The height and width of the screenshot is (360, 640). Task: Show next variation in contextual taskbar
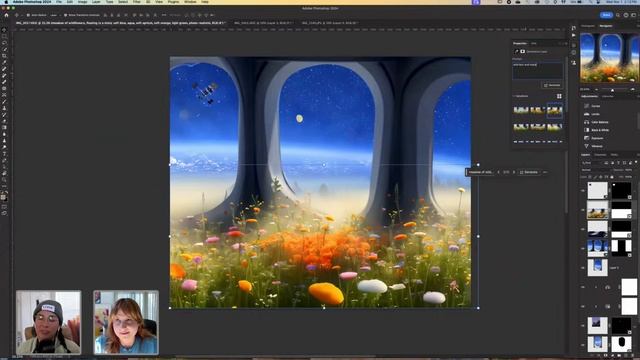[514, 172]
